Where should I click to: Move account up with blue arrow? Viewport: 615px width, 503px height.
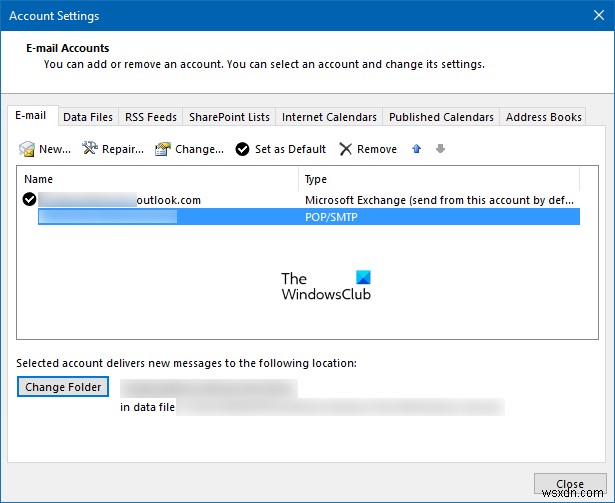[x=417, y=149]
